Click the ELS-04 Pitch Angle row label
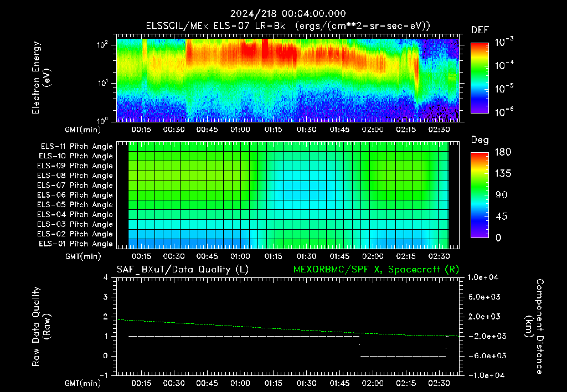This screenshot has height=392, width=567. (75, 214)
